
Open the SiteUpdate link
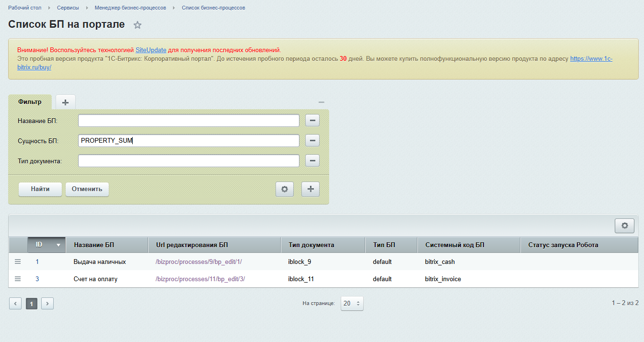click(x=151, y=50)
